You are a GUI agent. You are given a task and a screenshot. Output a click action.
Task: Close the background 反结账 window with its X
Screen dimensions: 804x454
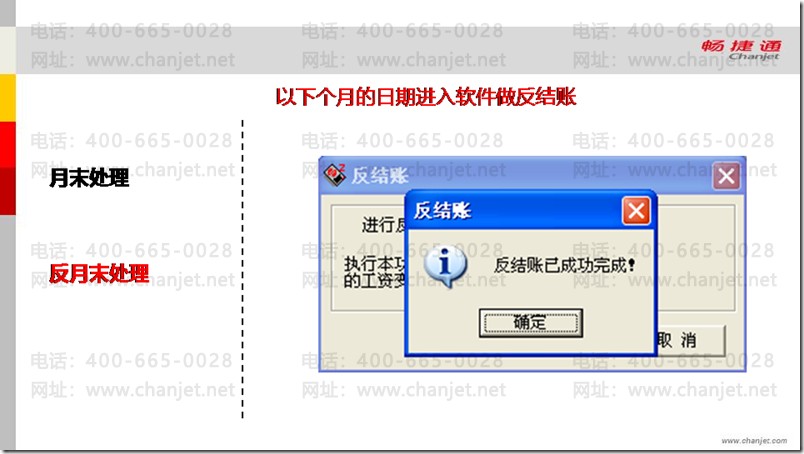pyautogui.click(x=726, y=176)
